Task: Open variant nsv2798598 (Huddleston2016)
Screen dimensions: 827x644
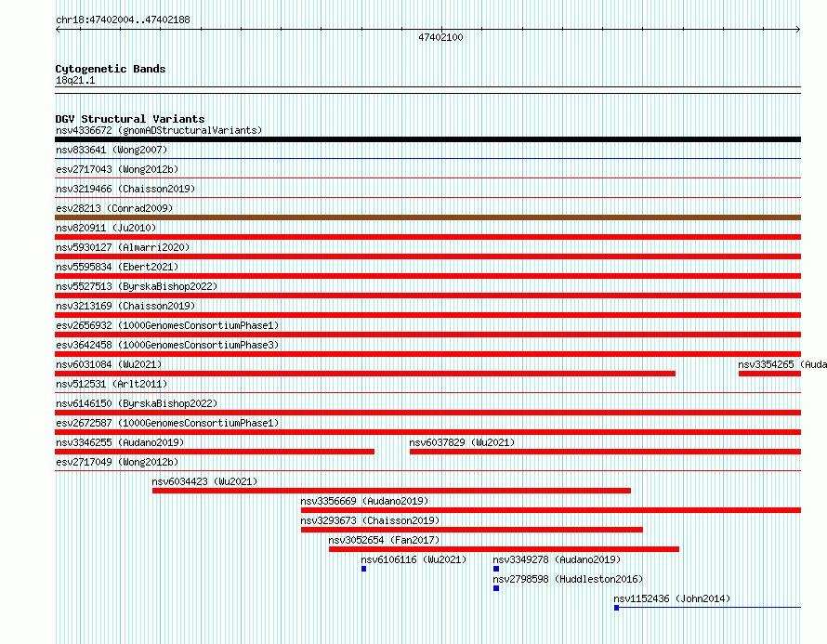Action: pos(568,579)
